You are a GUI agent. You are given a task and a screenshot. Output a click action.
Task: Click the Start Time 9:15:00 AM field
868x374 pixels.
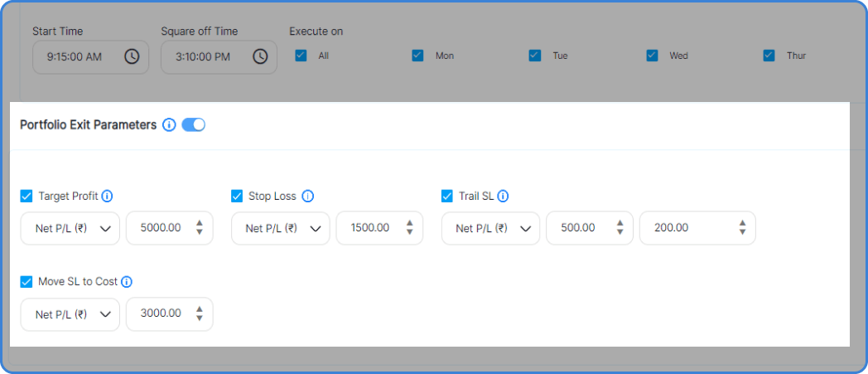(x=91, y=57)
